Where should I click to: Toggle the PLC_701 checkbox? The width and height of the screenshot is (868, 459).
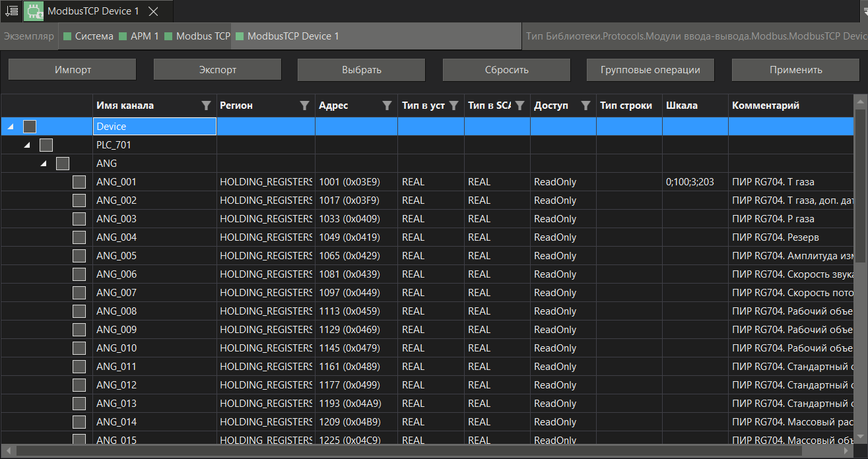(x=46, y=145)
